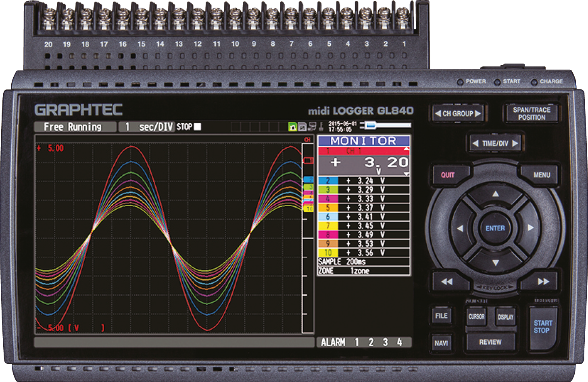
Task: Select the red channel 1 trace marker
Action: 308,161
